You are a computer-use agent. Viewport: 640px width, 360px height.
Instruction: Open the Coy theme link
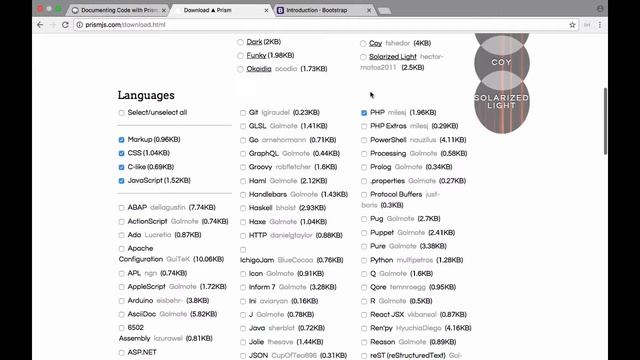(376, 43)
